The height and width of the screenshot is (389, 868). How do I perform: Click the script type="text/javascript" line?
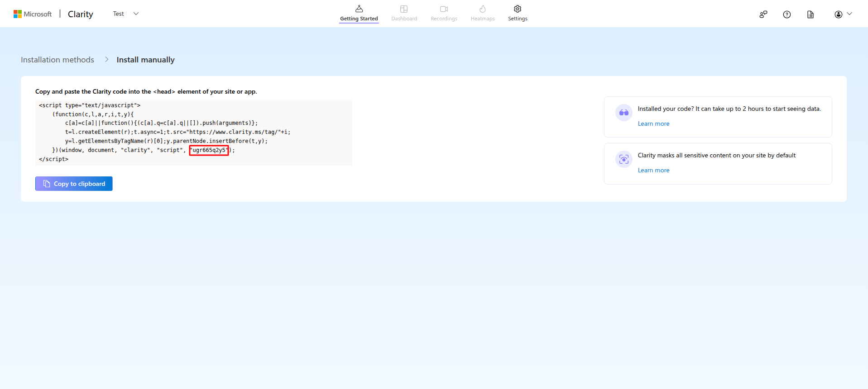[x=90, y=105]
